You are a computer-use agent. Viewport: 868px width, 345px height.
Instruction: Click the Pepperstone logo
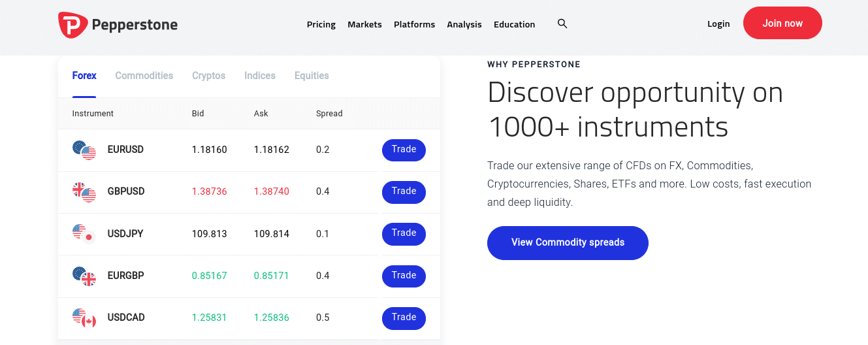pyautogui.click(x=118, y=25)
